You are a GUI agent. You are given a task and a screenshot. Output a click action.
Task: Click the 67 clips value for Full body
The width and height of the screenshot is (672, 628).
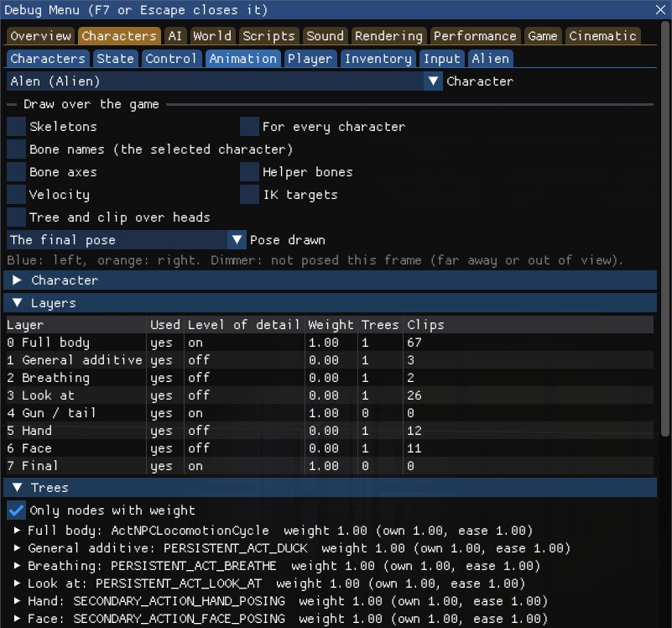click(x=414, y=343)
